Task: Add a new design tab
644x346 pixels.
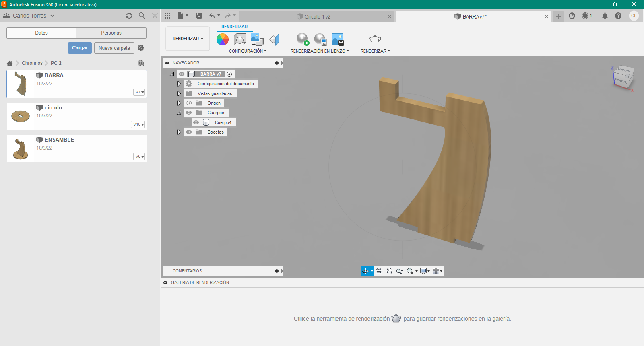Action: 558,16
